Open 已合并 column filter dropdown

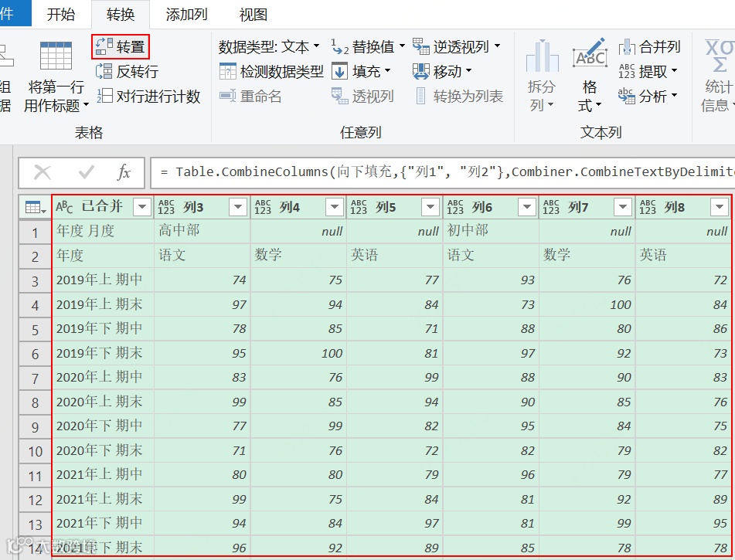pyautogui.click(x=142, y=207)
